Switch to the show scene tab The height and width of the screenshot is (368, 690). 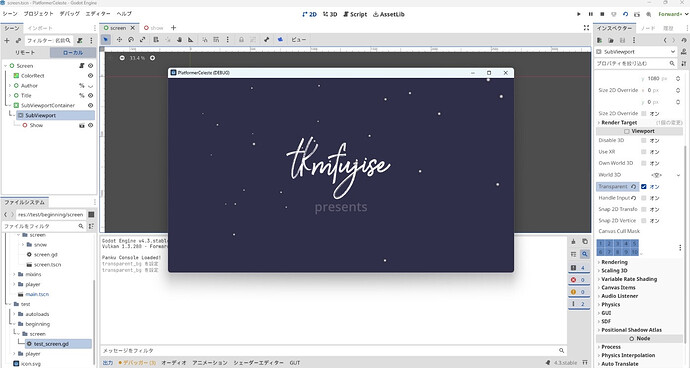pyautogui.click(x=154, y=28)
